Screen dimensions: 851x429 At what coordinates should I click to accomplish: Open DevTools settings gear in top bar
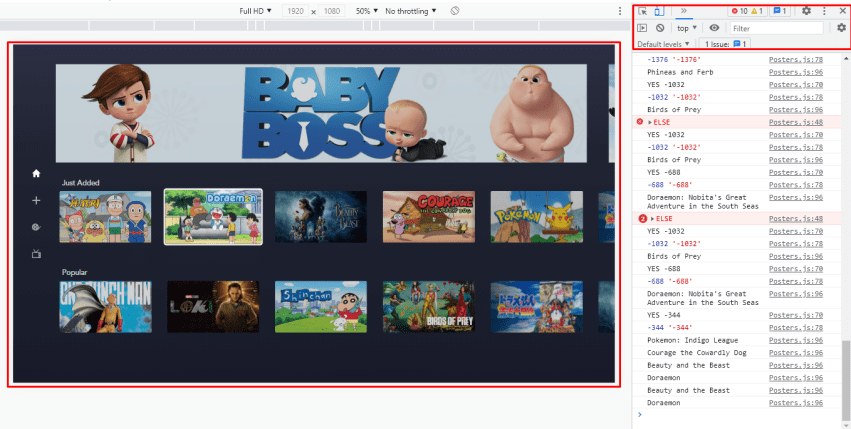pos(806,11)
